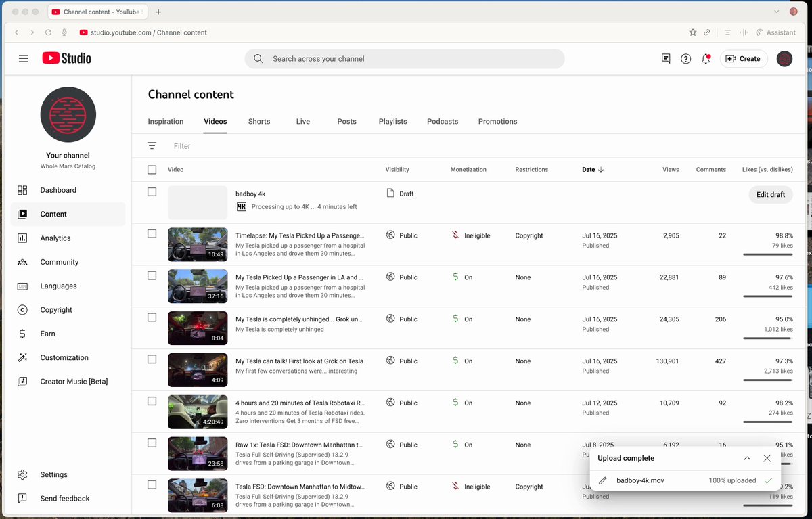Tick the checkbox for My Tesla is completely unhinged

click(152, 317)
